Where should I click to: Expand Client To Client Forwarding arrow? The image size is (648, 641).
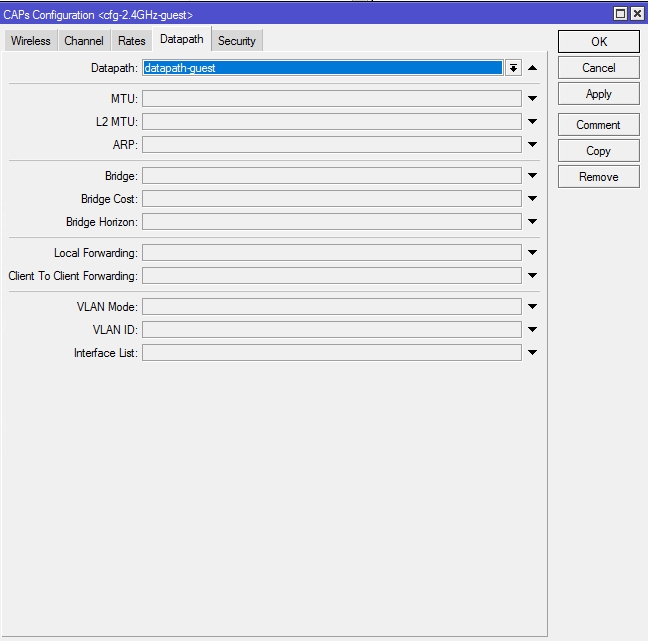click(533, 276)
